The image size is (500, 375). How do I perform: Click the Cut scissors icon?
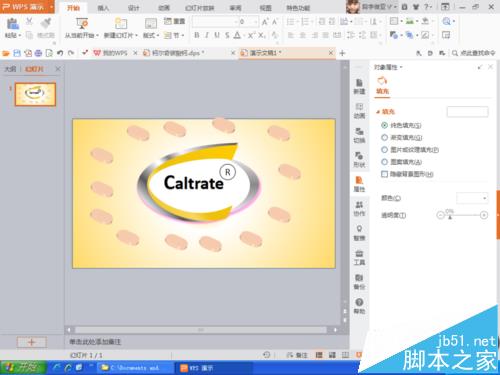pyautogui.click(x=29, y=21)
